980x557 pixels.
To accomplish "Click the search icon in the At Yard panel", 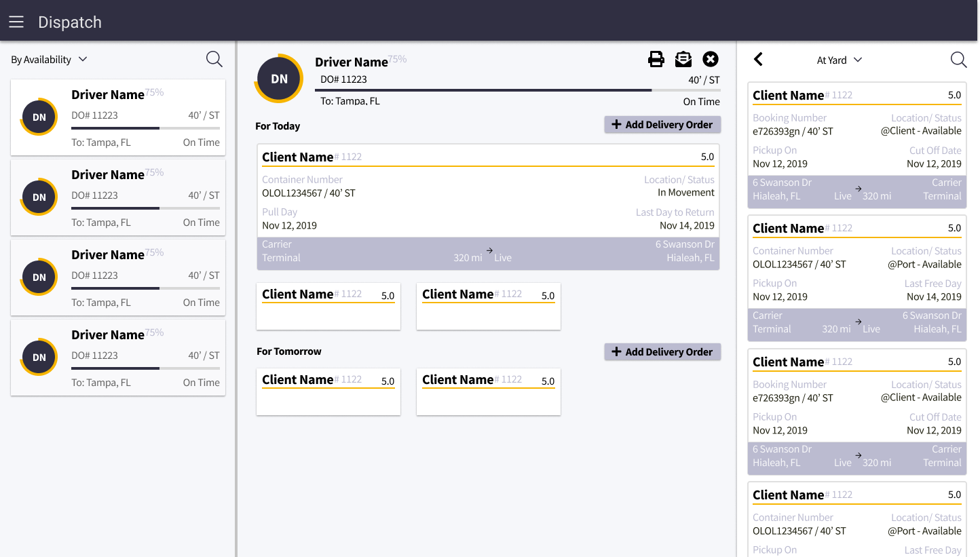I will (958, 59).
